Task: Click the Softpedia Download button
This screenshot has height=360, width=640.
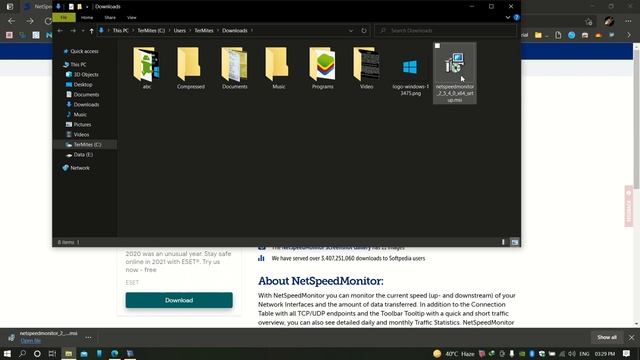Action: [179, 300]
